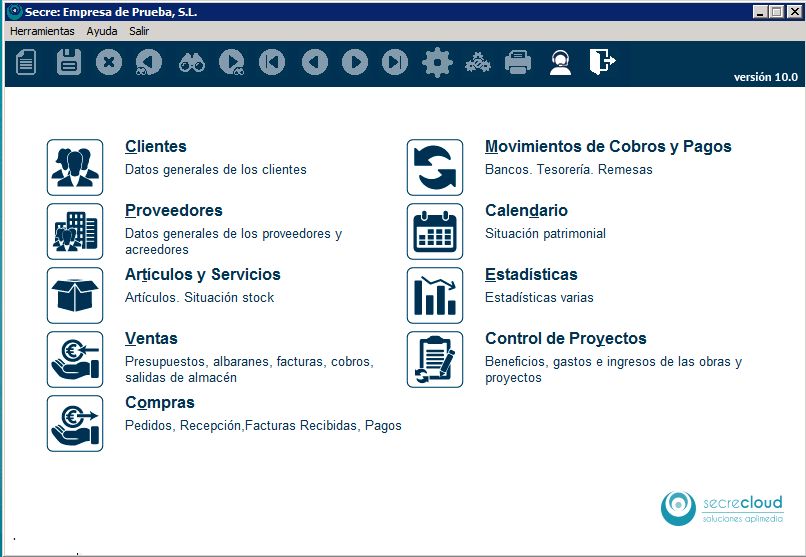Go to the first record button
Image resolution: width=806 pixels, height=557 pixels.
tap(272, 63)
